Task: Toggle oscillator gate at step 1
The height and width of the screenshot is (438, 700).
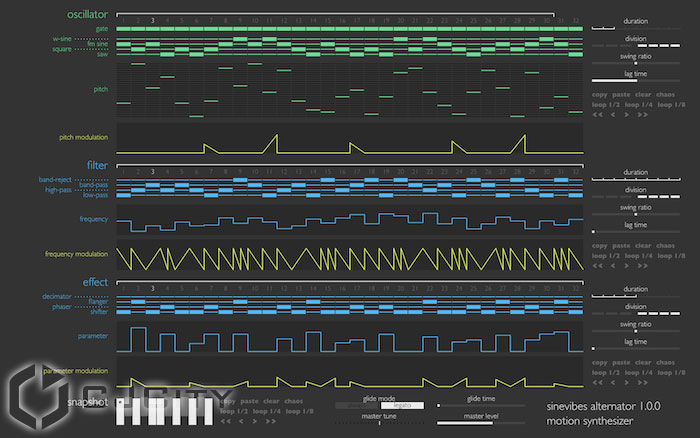Action: point(124,29)
